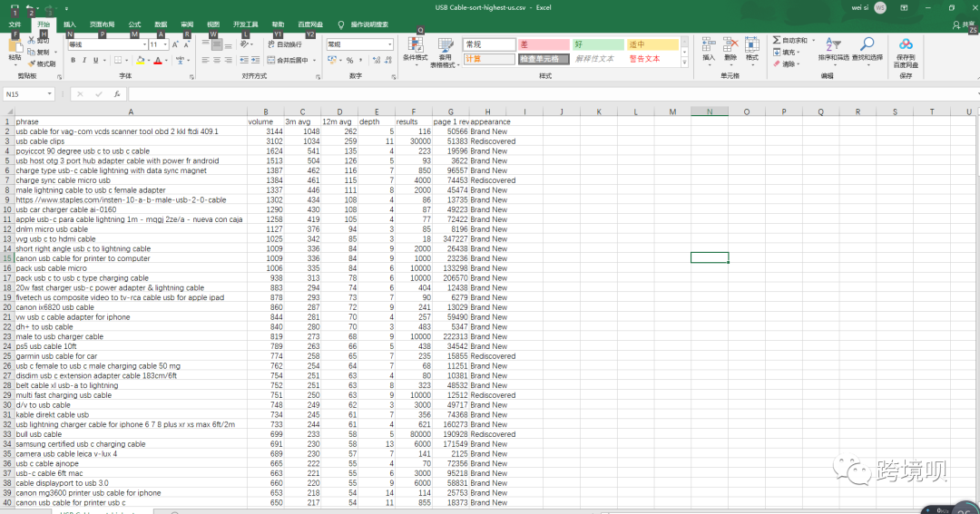Apply Warning Text (警告文本) style
980x514 pixels.
click(652, 59)
